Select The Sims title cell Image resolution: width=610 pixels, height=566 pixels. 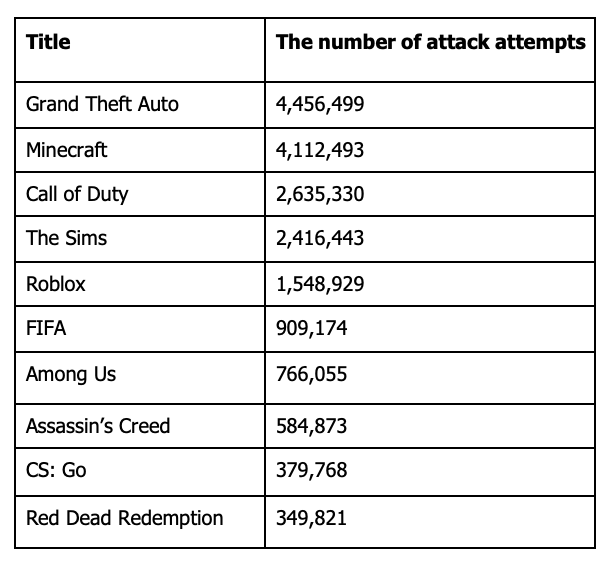66,238
